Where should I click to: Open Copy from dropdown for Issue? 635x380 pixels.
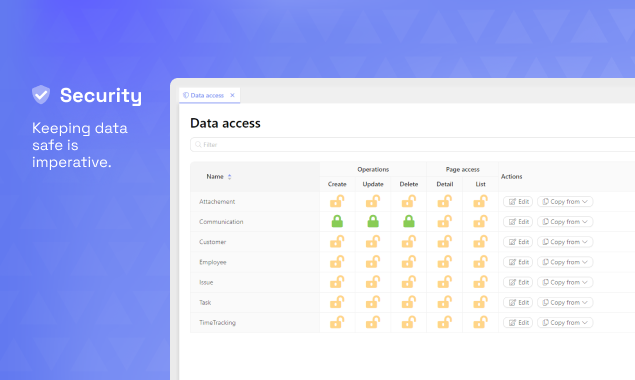pyautogui.click(x=565, y=282)
